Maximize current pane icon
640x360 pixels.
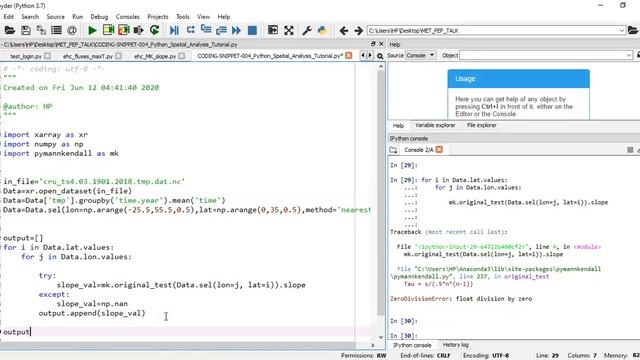point(273,30)
